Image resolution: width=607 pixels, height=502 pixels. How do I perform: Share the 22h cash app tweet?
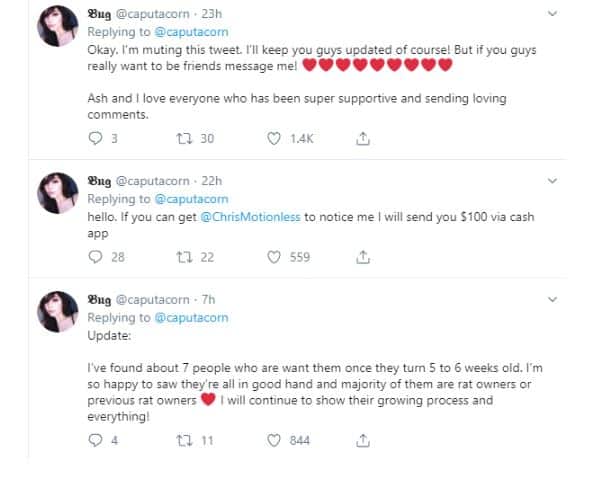tap(363, 257)
